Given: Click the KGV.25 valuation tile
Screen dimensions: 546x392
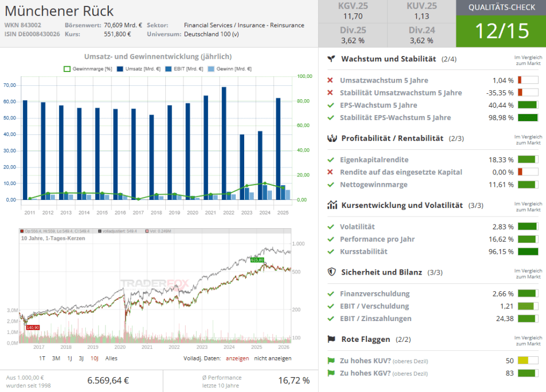Looking at the screenshot, I should (x=352, y=12).
